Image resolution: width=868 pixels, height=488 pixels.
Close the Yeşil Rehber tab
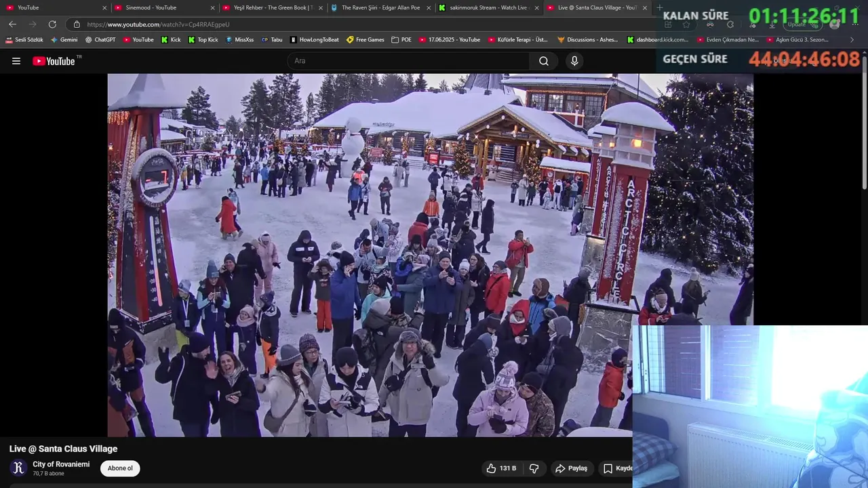tap(321, 8)
